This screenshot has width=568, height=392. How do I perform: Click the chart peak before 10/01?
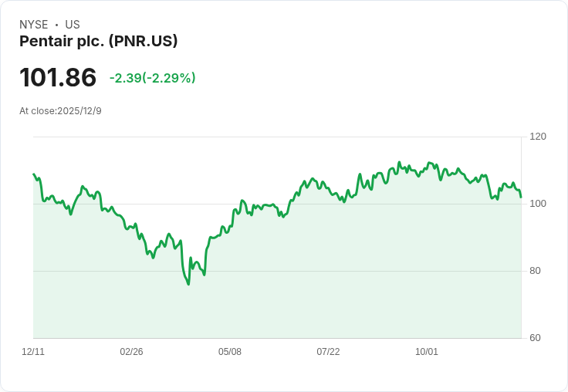[399, 162]
